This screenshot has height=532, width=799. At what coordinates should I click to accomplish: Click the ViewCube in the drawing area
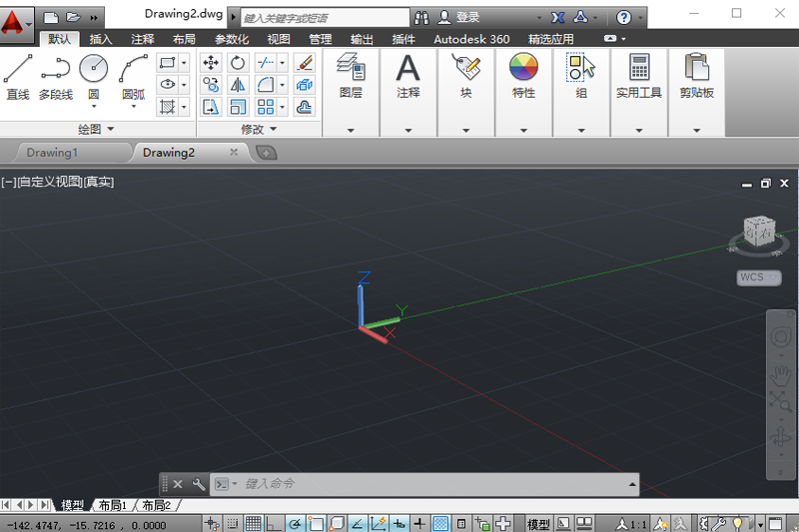click(759, 232)
